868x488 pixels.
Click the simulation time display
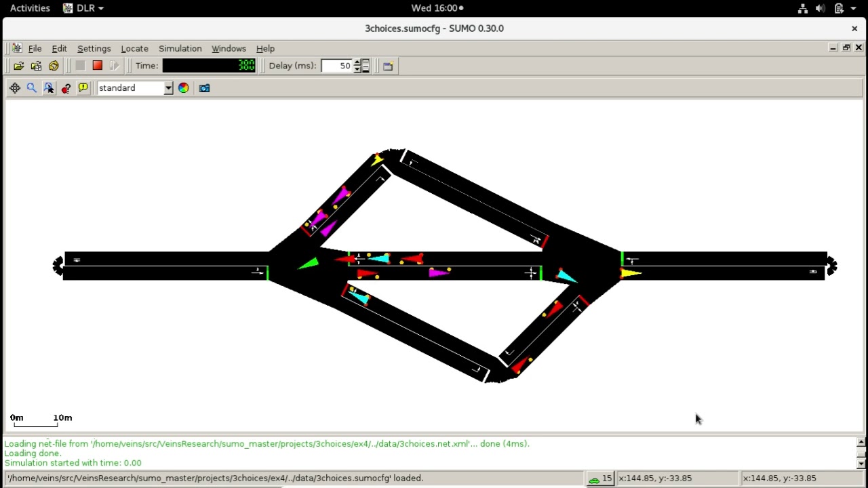[209, 66]
